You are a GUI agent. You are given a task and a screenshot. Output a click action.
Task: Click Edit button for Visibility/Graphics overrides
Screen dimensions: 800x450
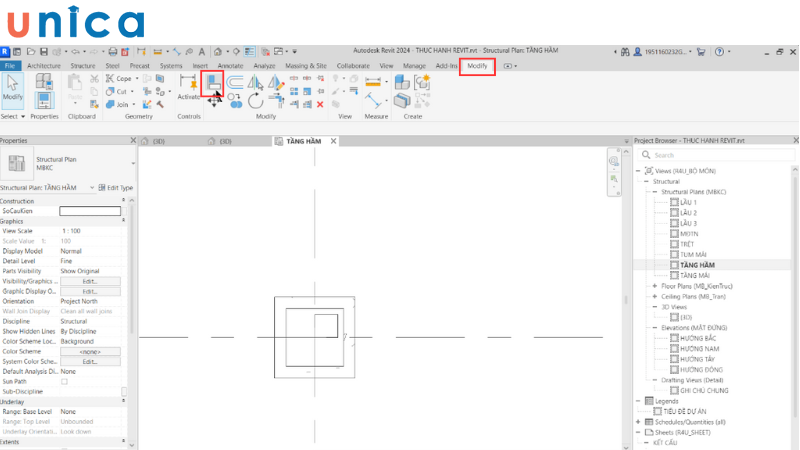(x=90, y=281)
